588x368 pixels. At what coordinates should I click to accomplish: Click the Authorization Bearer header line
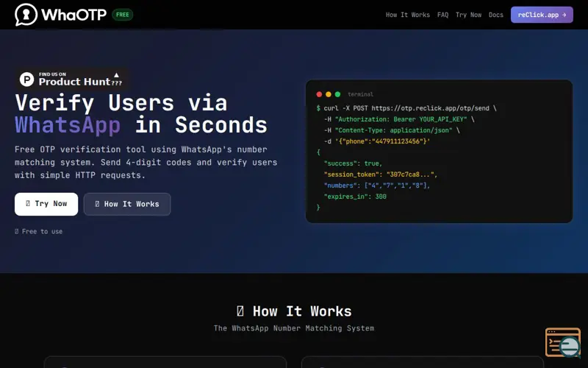coord(399,119)
